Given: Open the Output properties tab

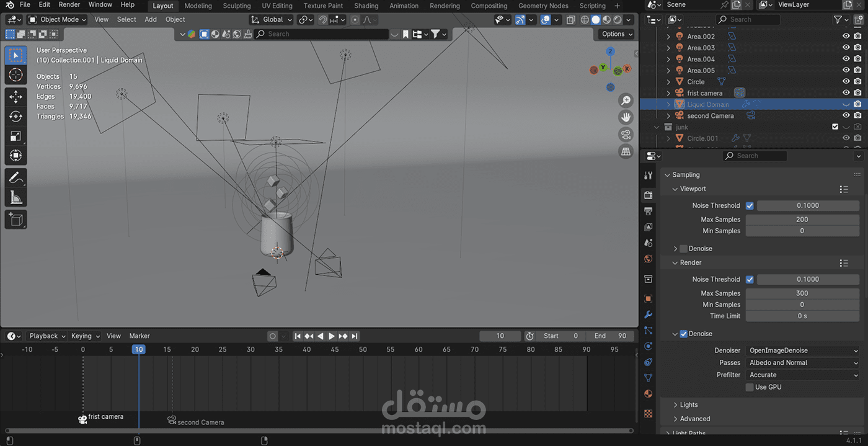Looking at the screenshot, I should (x=649, y=211).
